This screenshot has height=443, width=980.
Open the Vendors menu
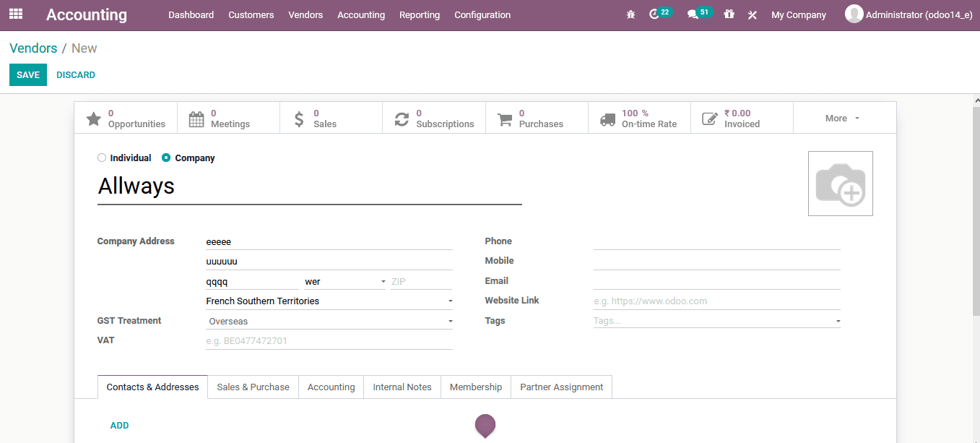[x=305, y=14]
